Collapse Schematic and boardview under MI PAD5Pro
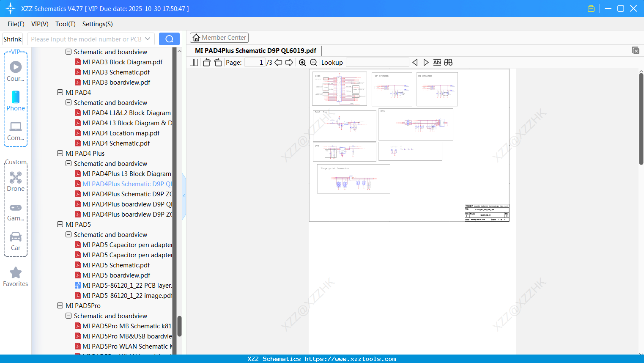 pos(69,316)
